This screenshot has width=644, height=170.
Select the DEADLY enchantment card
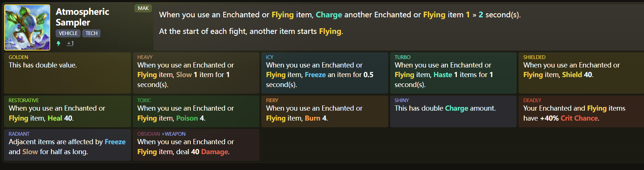coord(582,111)
